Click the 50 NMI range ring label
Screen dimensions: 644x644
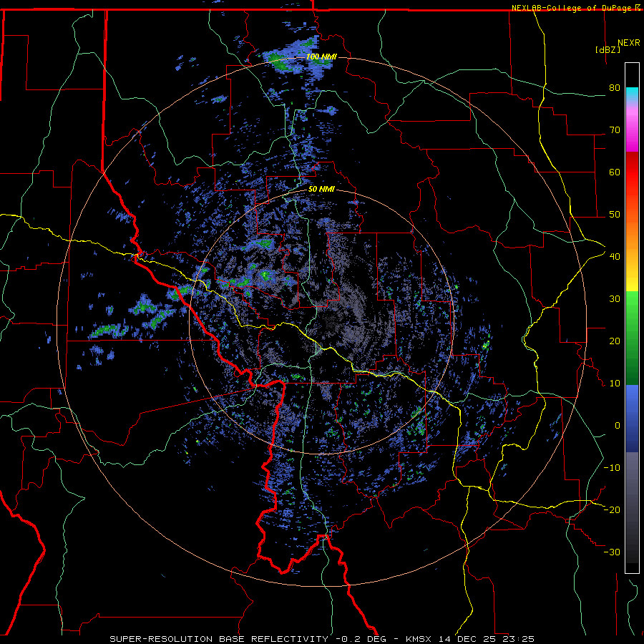pyautogui.click(x=321, y=190)
